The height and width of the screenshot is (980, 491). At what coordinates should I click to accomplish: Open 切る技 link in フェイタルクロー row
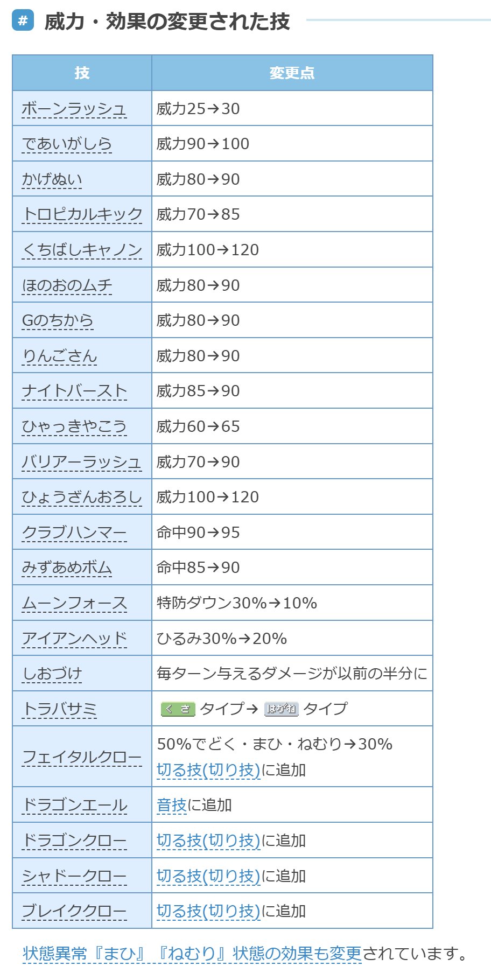(208, 770)
